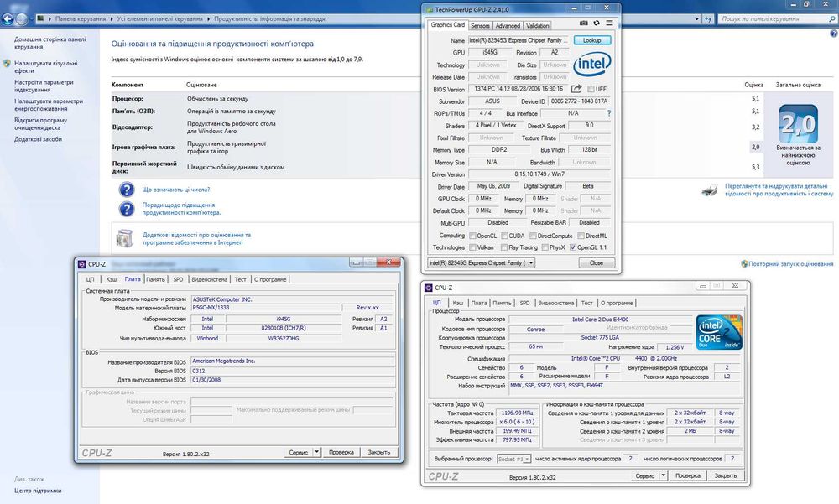
Task: Click the GPU-Z screenshot camera icon
Action: click(582, 24)
